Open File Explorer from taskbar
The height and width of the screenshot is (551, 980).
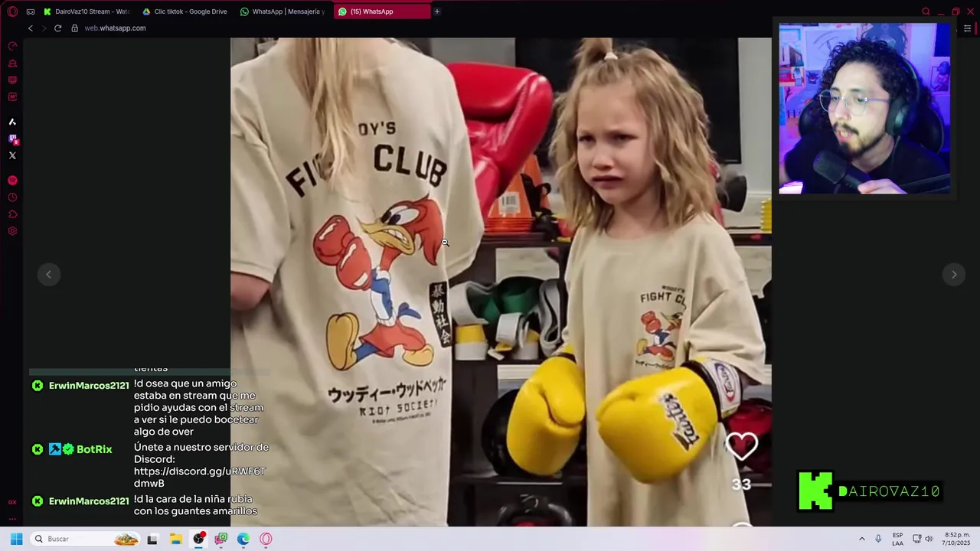click(175, 539)
